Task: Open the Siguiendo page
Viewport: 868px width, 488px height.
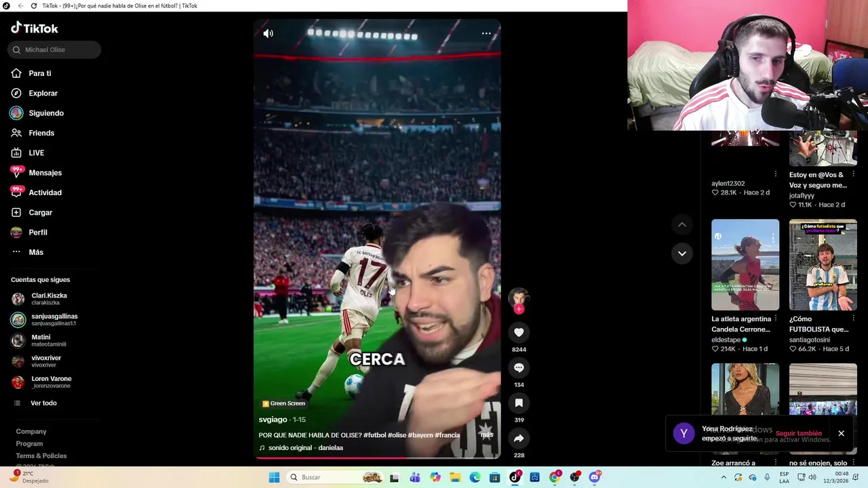Action: click(46, 113)
